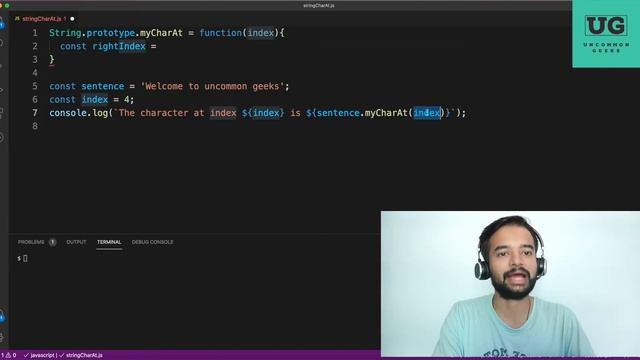Click the Problems count badge

53,242
